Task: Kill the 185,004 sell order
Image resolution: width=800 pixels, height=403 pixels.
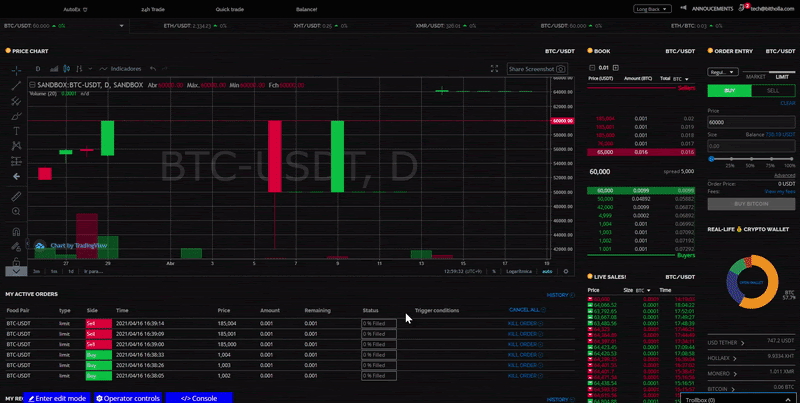Action: [525, 323]
